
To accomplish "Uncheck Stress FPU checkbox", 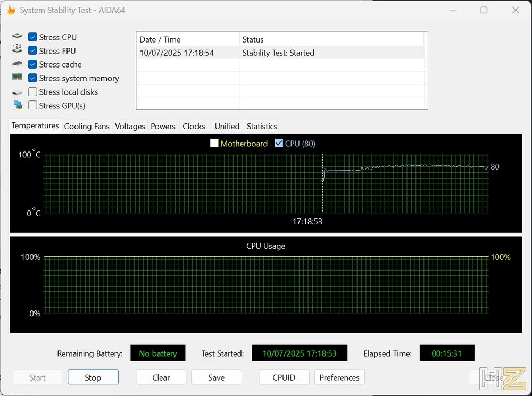I will [x=32, y=50].
